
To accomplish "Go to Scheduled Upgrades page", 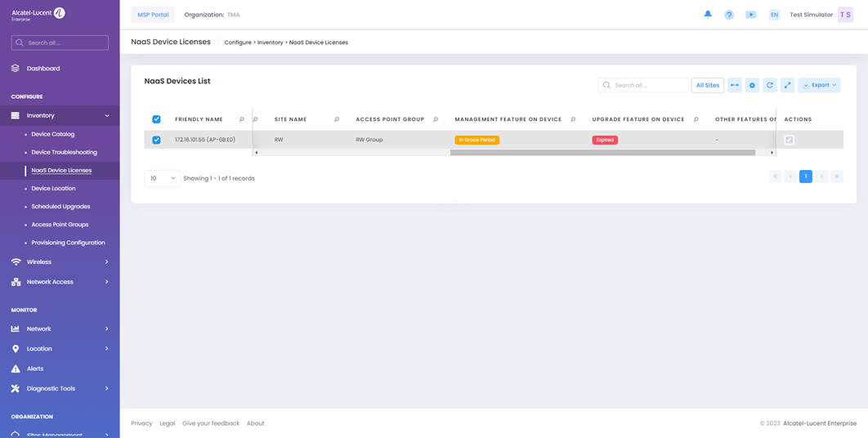I will click(x=60, y=207).
